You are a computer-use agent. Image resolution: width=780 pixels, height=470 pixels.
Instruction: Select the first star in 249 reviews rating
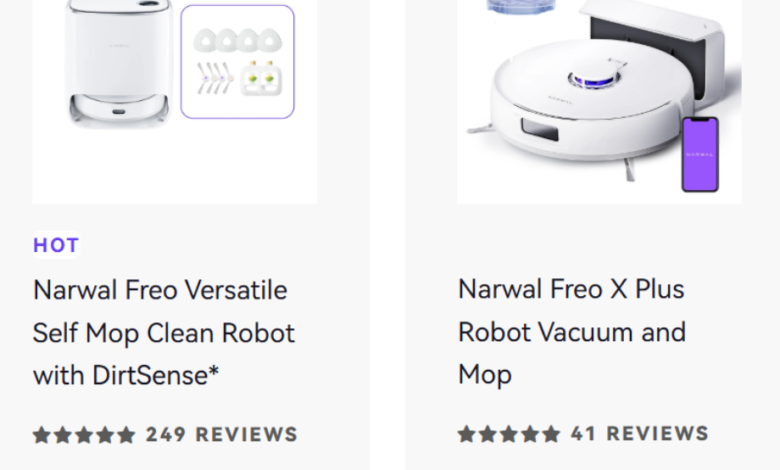[x=42, y=435]
